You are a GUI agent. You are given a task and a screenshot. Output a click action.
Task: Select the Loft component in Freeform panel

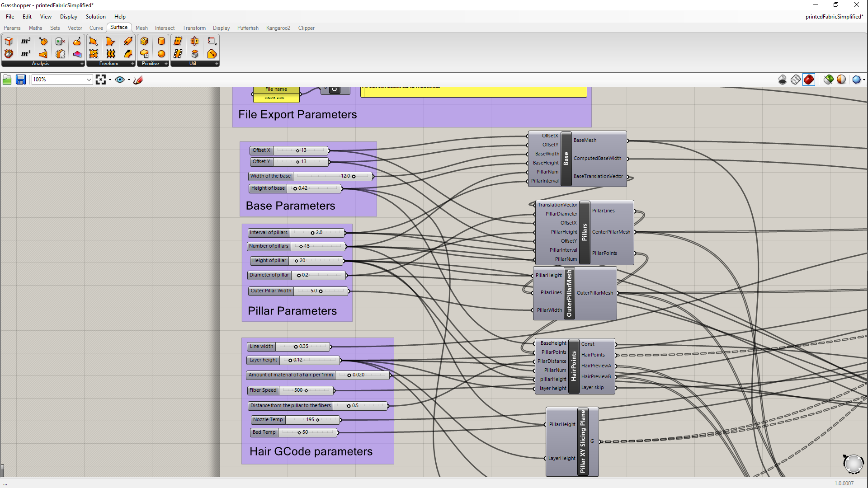pos(111,54)
